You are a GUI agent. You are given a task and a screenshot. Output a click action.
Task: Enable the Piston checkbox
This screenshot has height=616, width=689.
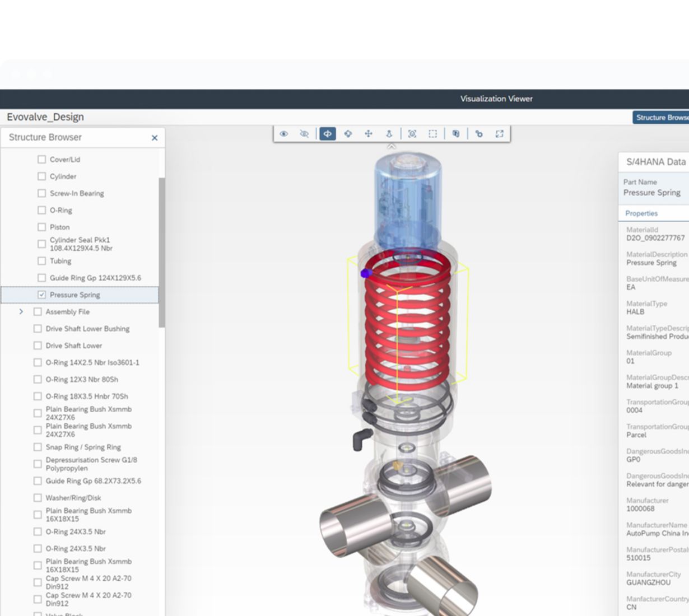tap(41, 227)
